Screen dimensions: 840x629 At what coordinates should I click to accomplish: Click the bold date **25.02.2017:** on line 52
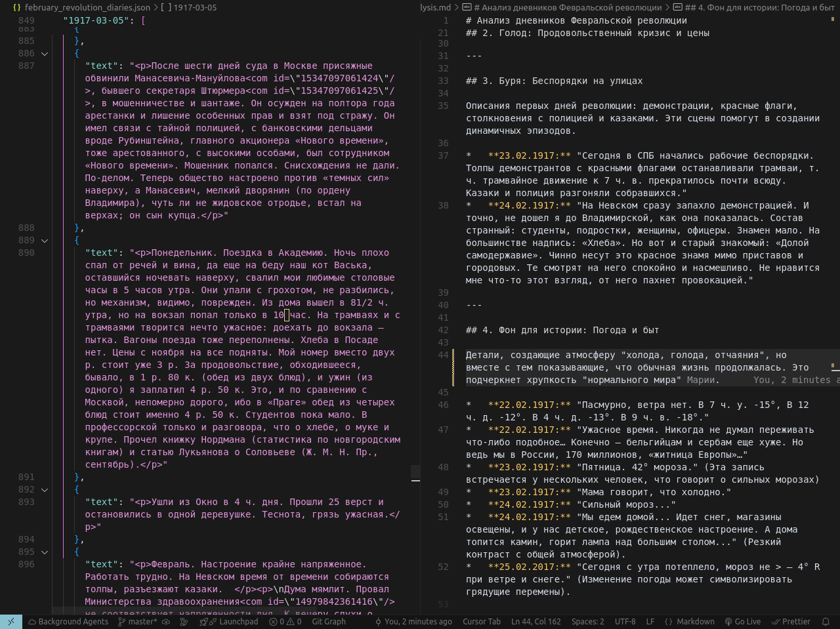pyautogui.click(x=530, y=567)
